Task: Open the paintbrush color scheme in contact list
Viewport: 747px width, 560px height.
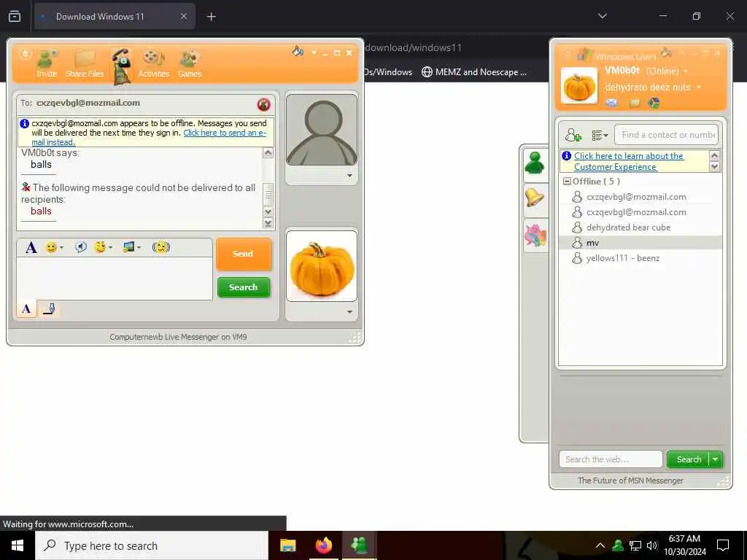Action: click(x=667, y=52)
